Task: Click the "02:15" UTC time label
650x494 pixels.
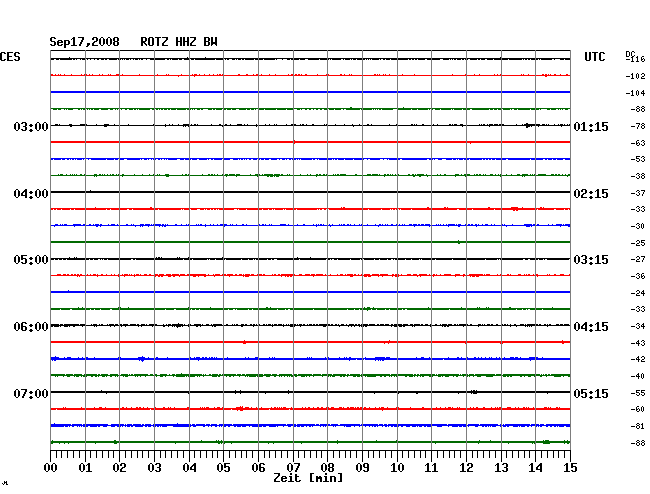Action: 591,194
